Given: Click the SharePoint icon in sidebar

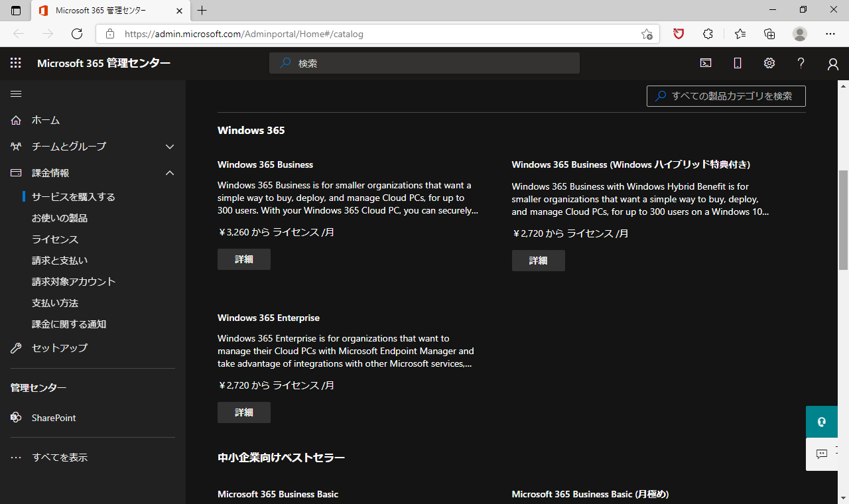Looking at the screenshot, I should 17,418.
